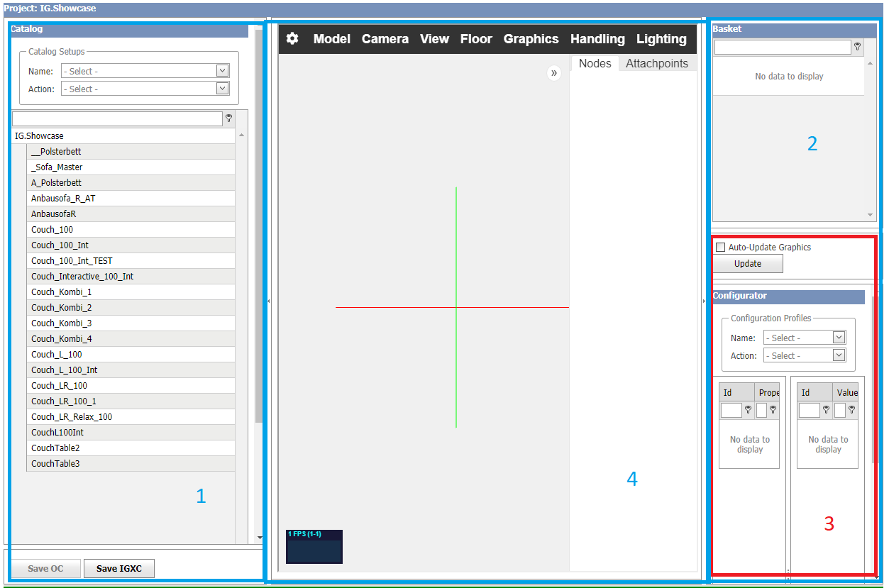
Task: Click the Save IGXC button
Action: [119, 568]
